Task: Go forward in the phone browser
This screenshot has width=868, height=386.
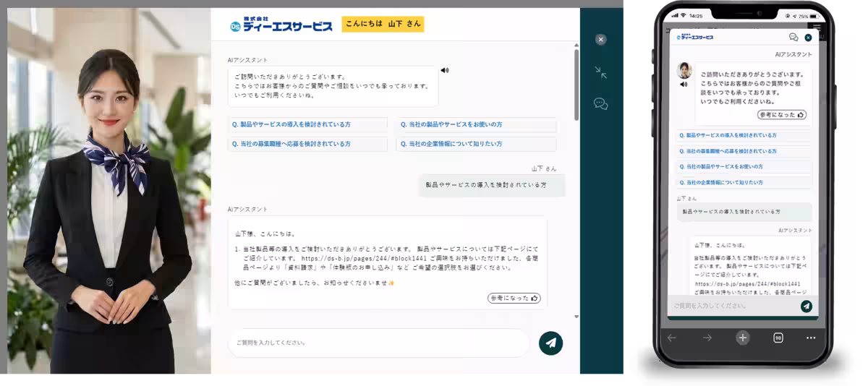Action: (707, 338)
